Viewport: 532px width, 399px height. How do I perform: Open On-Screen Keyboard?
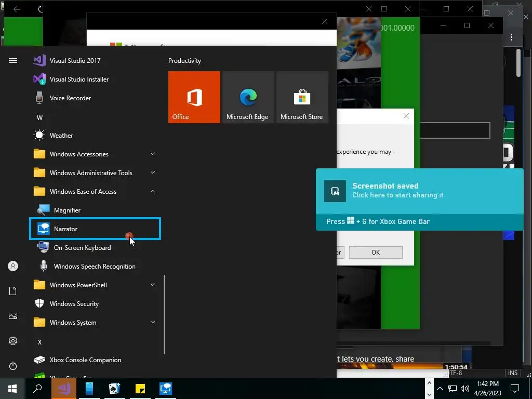95,248
